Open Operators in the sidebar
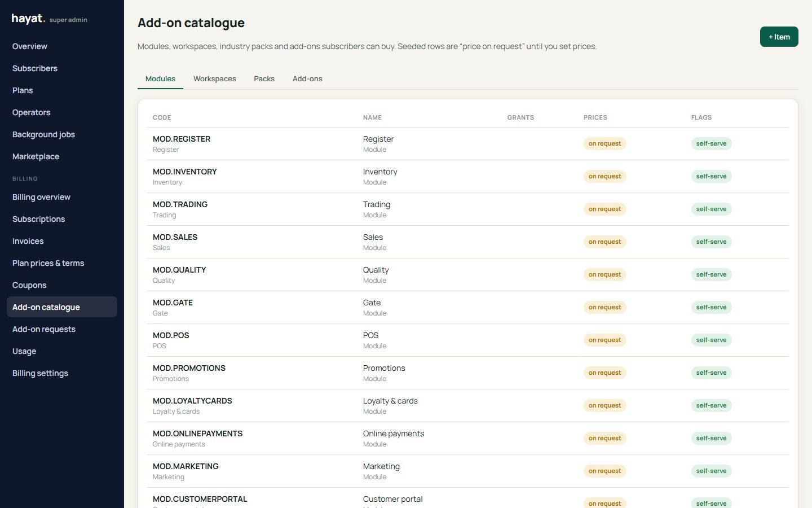This screenshot has height=508, width=812. point(62,112)
